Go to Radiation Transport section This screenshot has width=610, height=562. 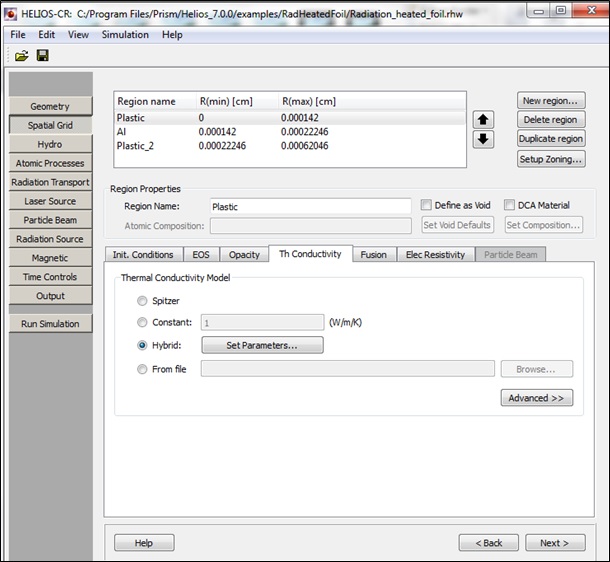point(50,182)
